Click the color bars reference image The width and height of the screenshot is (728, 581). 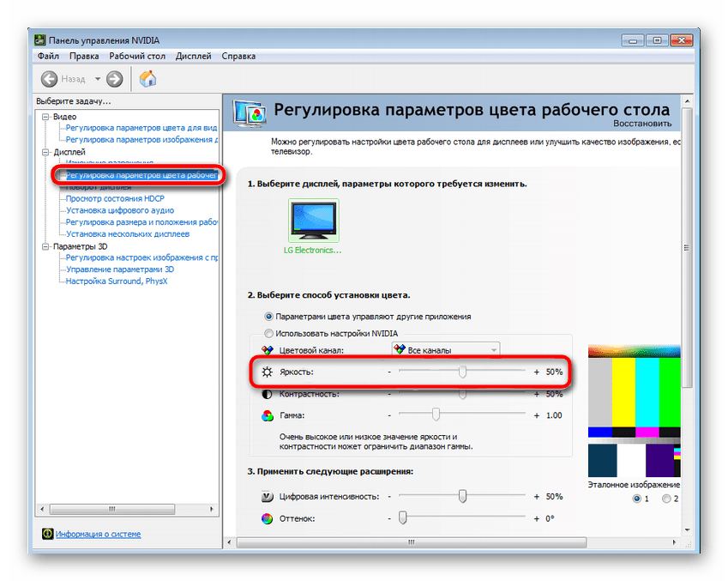click(x=634, y=411)
